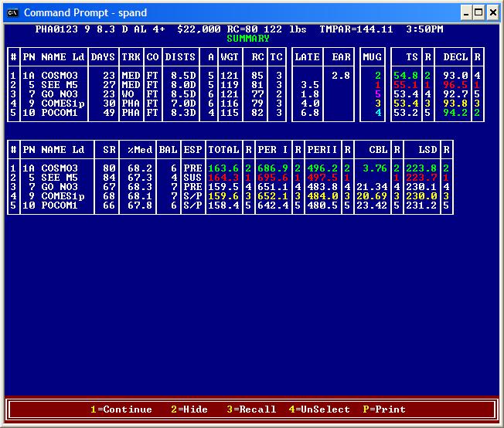Click the green CBL value 3.76
The width and height of the screenshot is (504, 428).
pos(375,168)
